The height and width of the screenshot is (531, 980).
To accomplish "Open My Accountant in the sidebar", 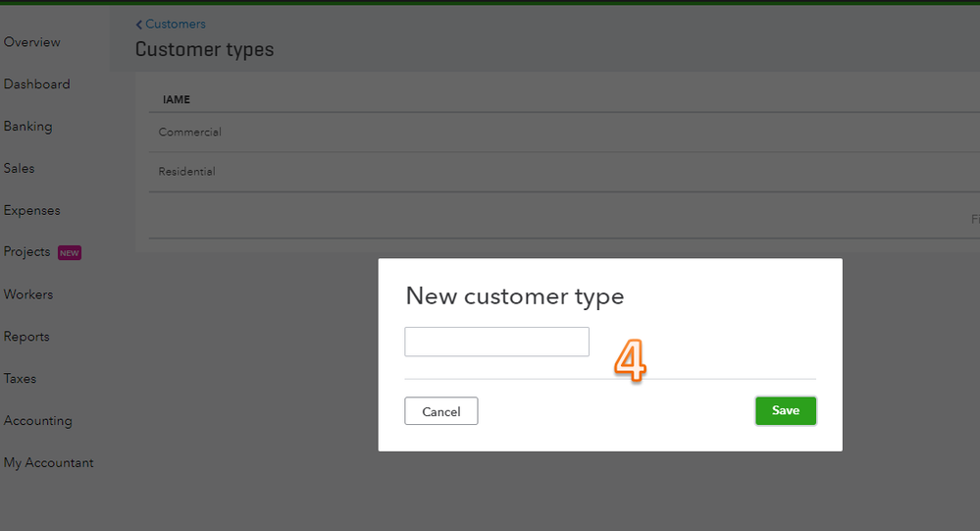I will pos(49,463).
